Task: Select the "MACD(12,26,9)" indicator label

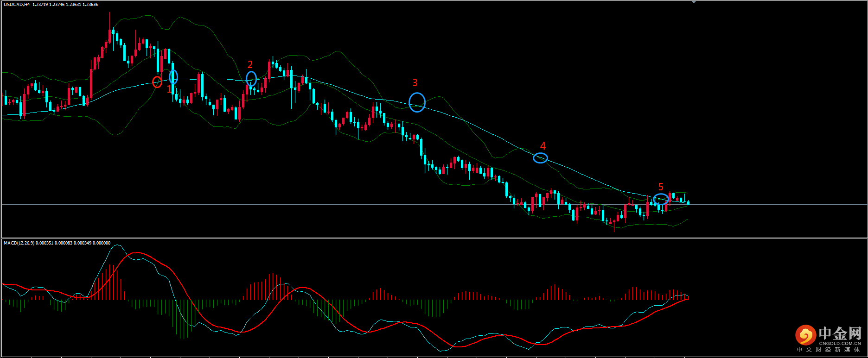Action: click(x=19, y=243)
